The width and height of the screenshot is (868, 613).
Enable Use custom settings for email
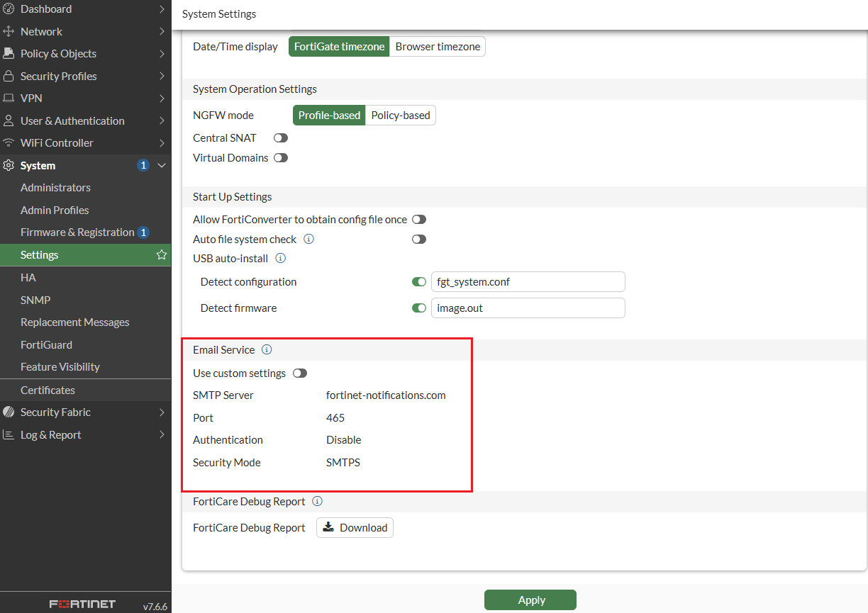click(300, 373)
